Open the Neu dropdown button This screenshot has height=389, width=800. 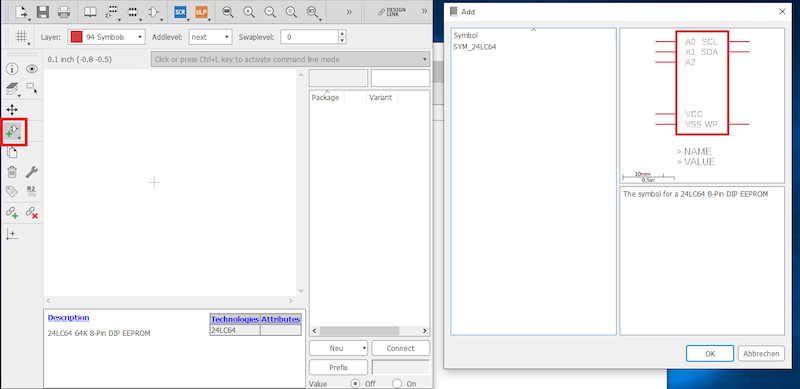[x=338, y=348]
